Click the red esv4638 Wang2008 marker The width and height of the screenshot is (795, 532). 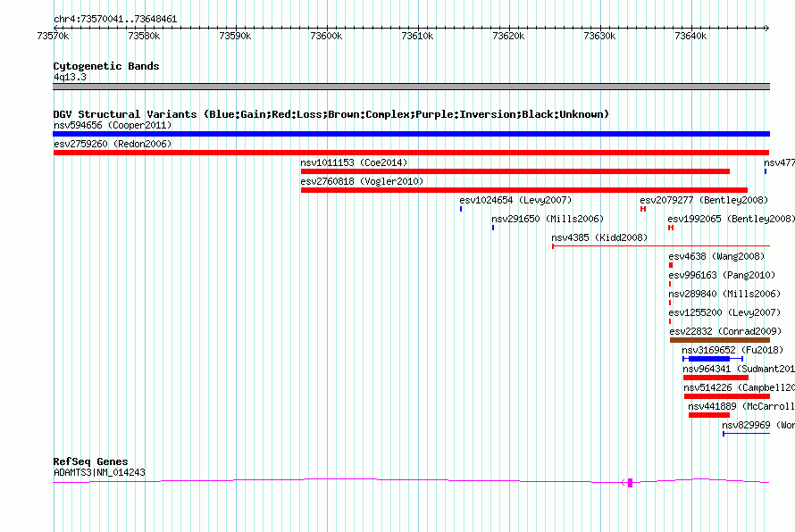tap(671, 265)
